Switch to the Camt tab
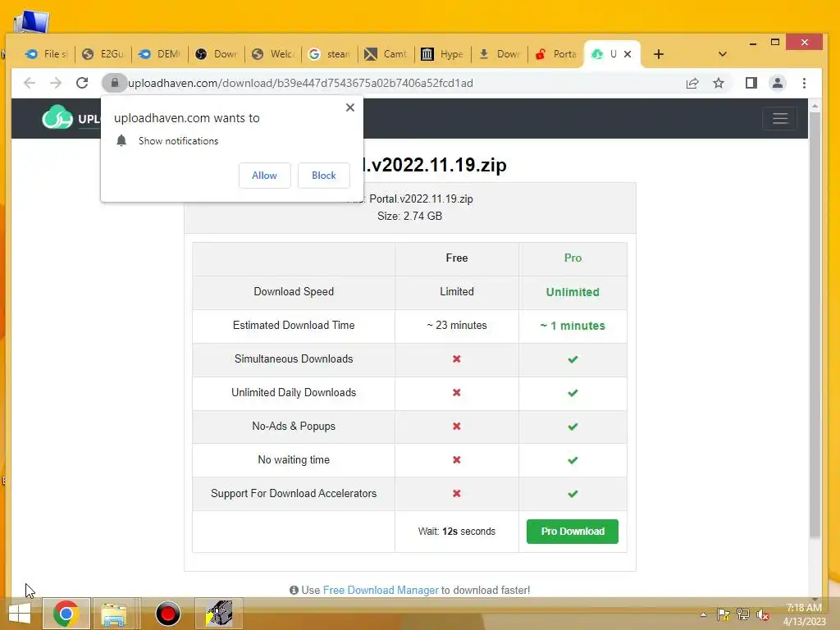This screenshot has height=630, width=840. 386,54
